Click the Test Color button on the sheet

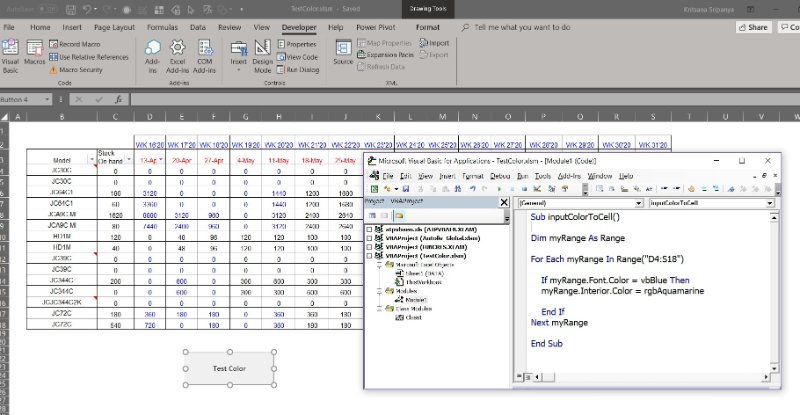229,368
